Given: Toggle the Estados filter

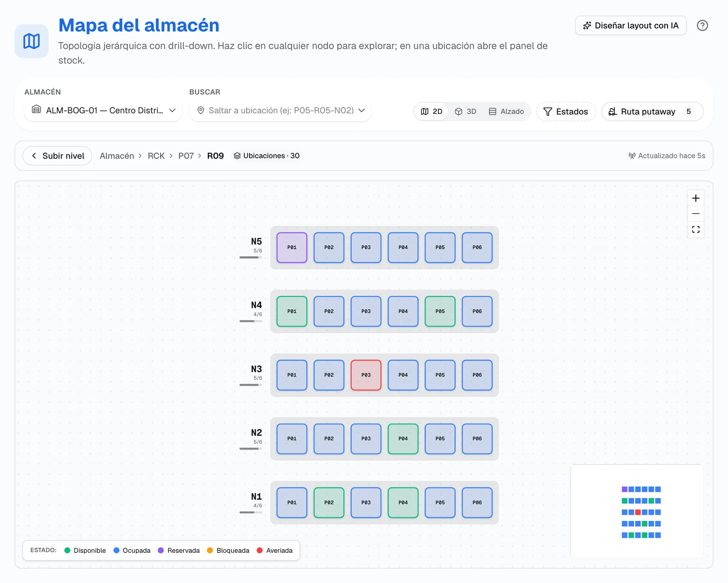Looking at the screenshot, I should (566, 112).
